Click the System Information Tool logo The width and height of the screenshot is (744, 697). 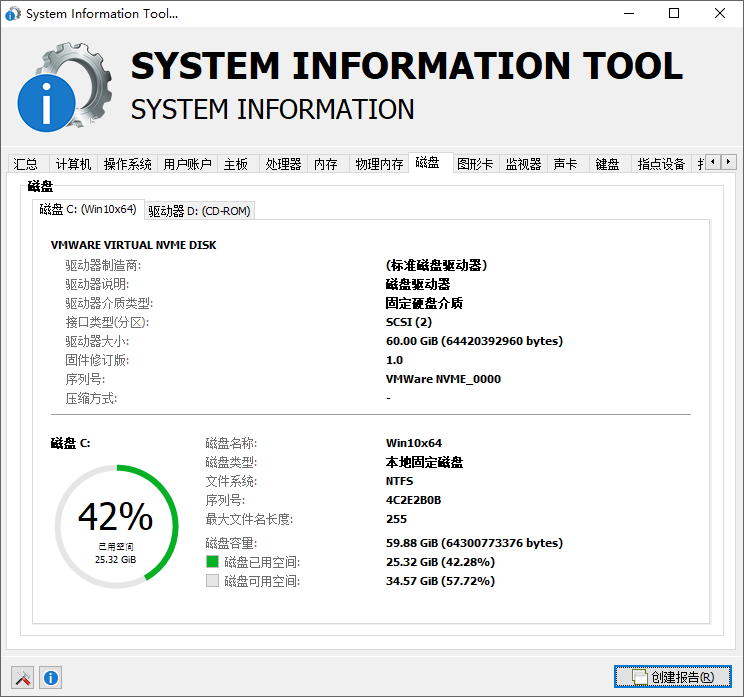click(x=65, y=87)
